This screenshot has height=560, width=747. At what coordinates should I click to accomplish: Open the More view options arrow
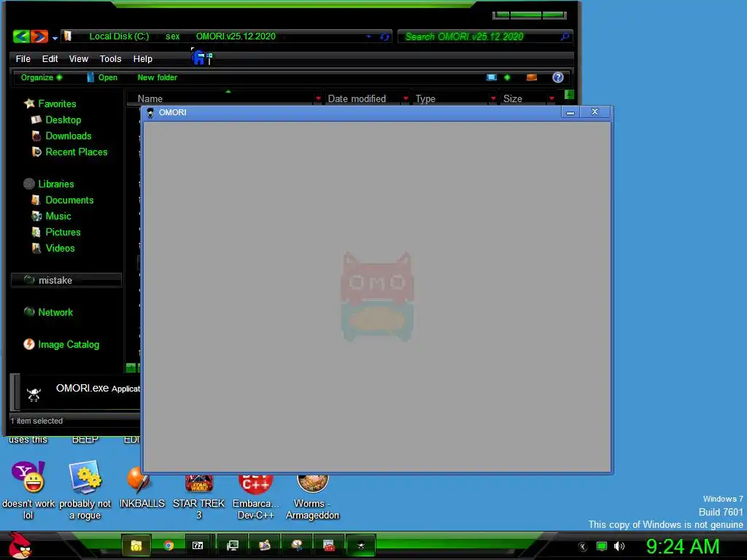click(507, 77)
